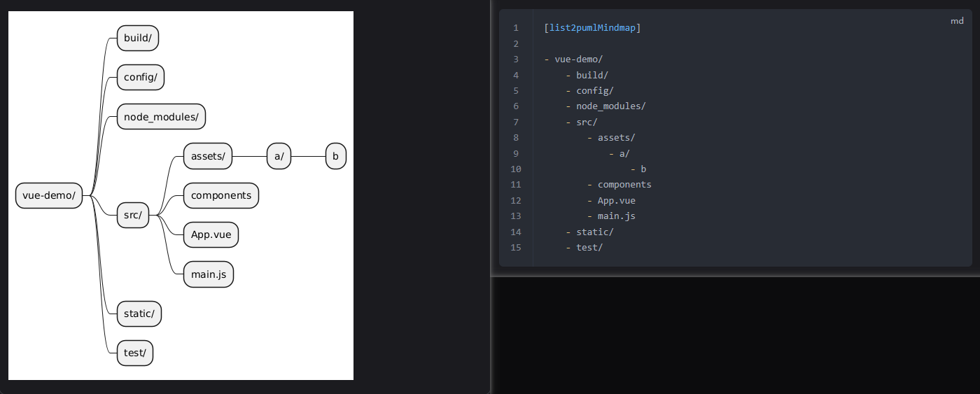The height and width of the screenshot is (394, 980).
Task: Click the App.vue entry in code block
Action: click(616, 200)
